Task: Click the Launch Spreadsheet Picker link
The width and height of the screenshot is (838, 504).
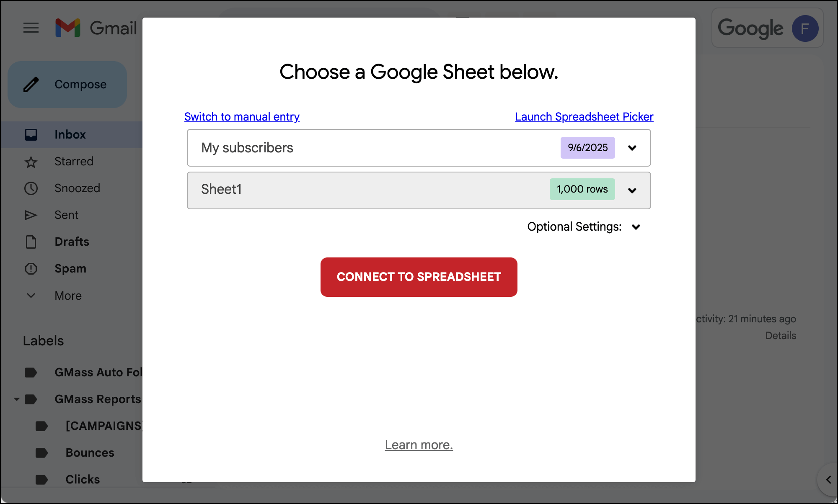Action: [584, 117]
